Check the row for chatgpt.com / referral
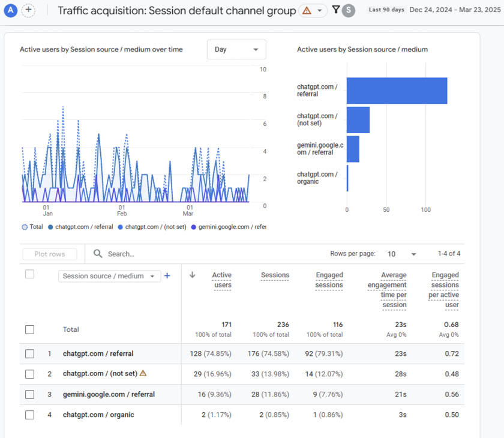Viewport: 504px width, 438px height. 29,353
